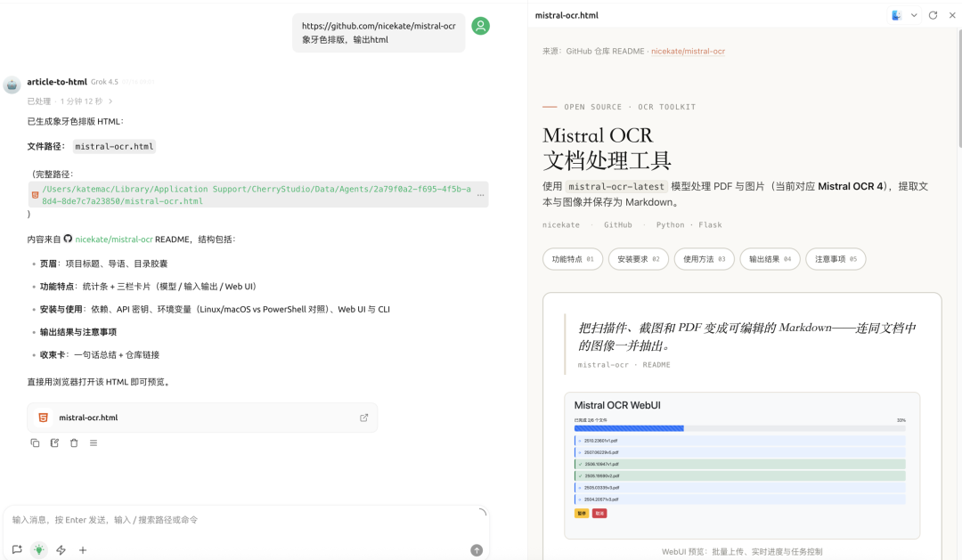The width and height of the screenshot is (962, 560).
Task: Click the mistral-ocr-latest code tag
Action: pos(616,186)
